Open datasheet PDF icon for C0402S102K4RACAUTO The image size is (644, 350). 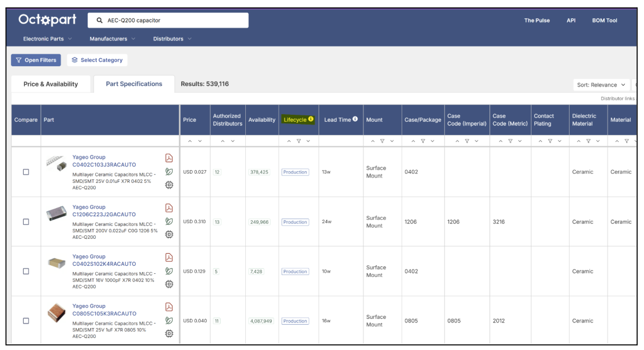click(169, 258)
